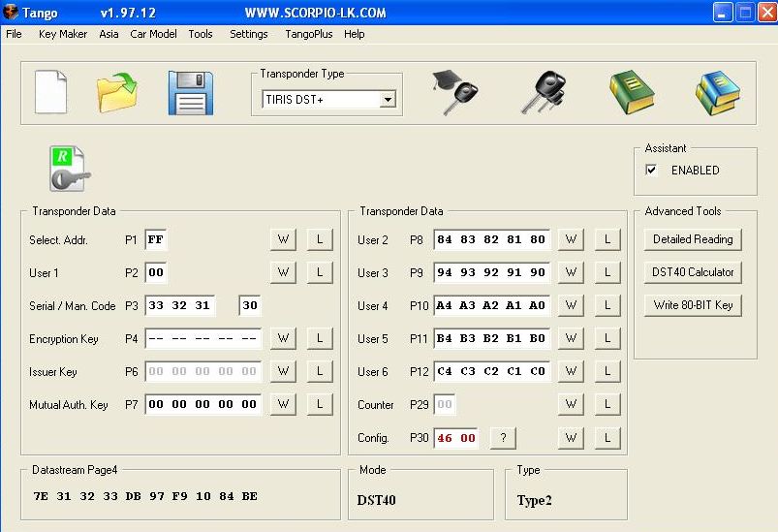
Task: Lock Config page P30
Action: (607, 438)
